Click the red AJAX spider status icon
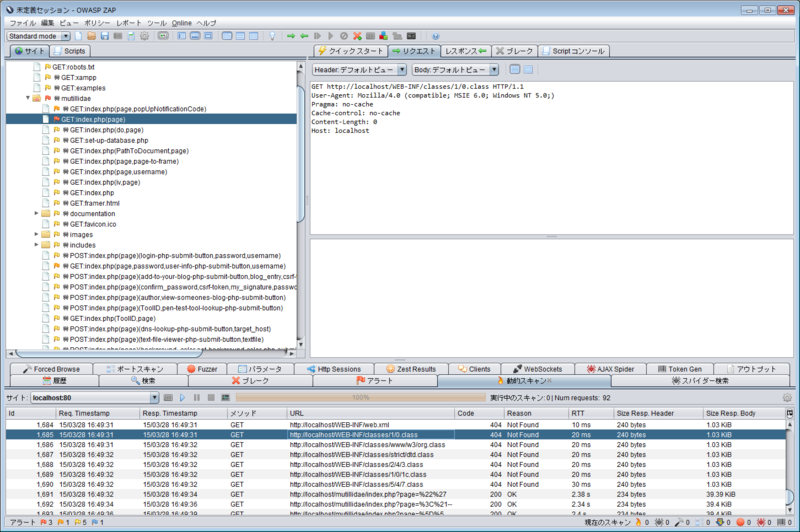 point(761,522)
